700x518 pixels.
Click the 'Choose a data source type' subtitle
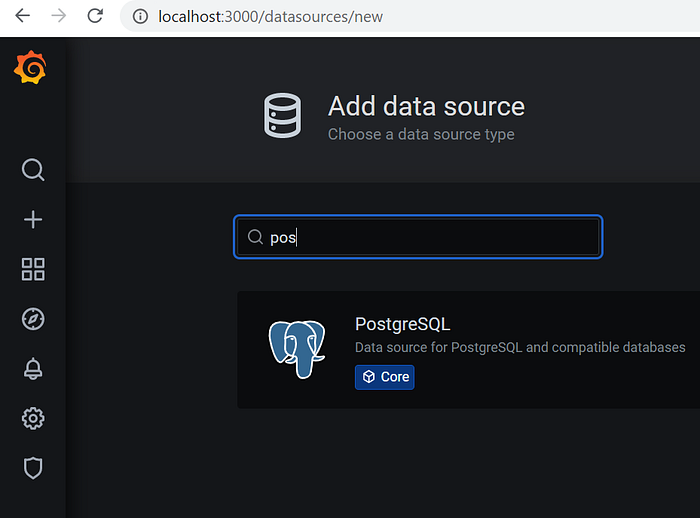[421, 134]
